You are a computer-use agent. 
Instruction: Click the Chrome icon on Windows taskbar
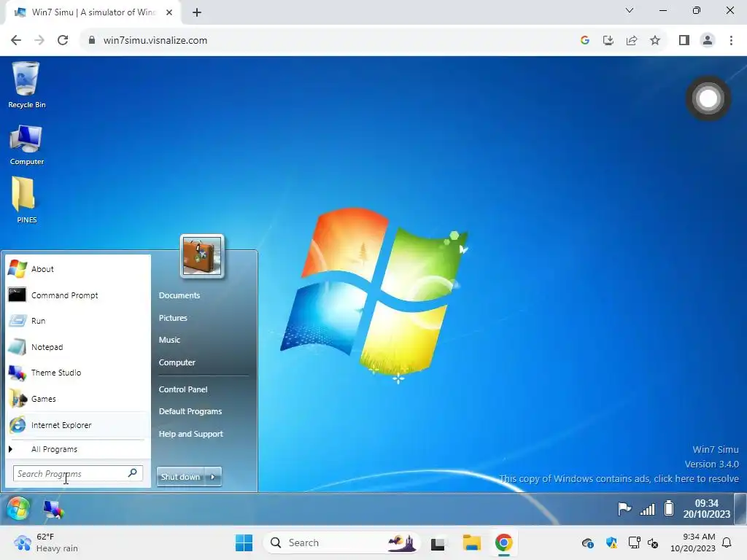(503, 542)
